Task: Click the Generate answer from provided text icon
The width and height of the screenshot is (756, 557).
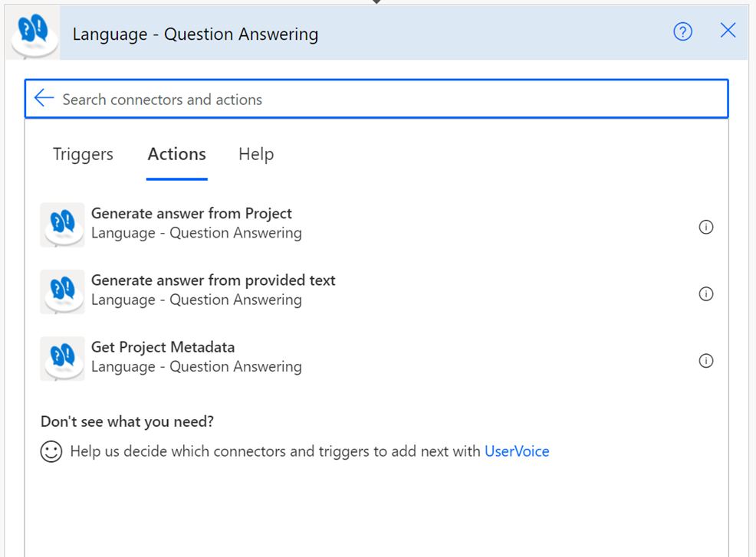Action: [62, 292]
